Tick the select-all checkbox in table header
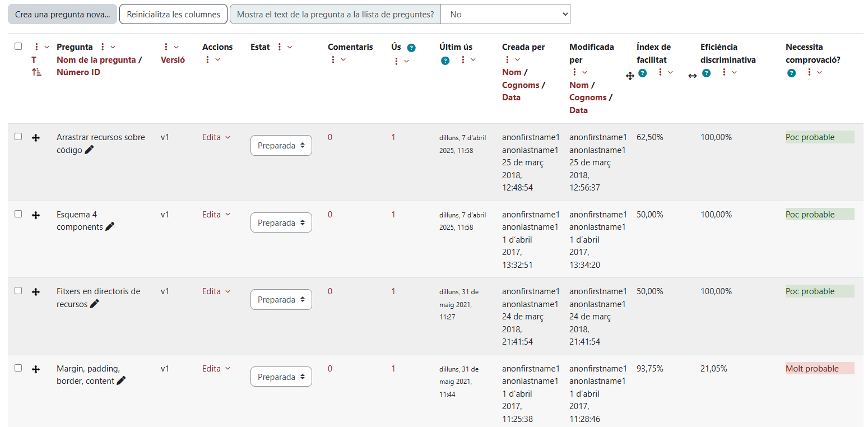The height and width of the screenshot is (427, 868). (x=18, y=47)
